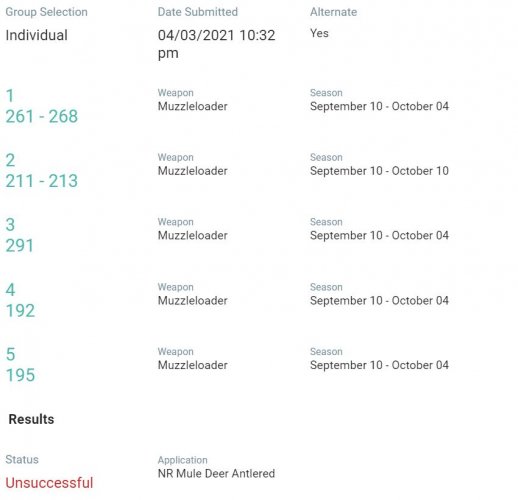This screenshot has height=500, width=518.
Task: Click the submitted date 04/03/2021 10:32 pm
Action: pyautogui.click(x=217, y=44)
